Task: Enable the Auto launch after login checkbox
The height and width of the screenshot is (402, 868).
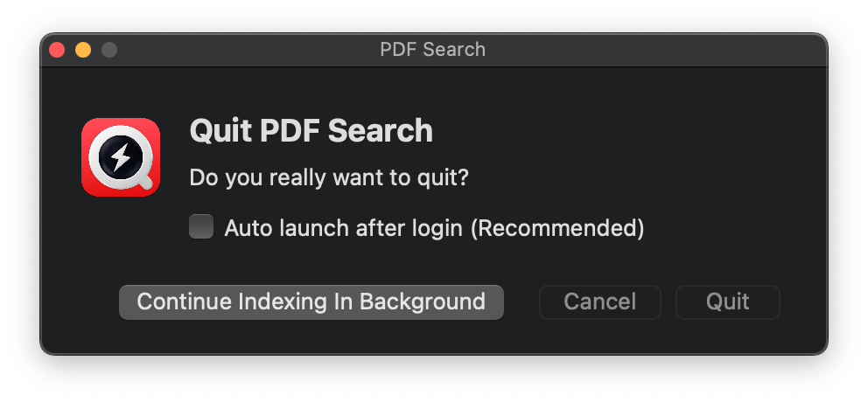Action: click(x=201, y=226)
